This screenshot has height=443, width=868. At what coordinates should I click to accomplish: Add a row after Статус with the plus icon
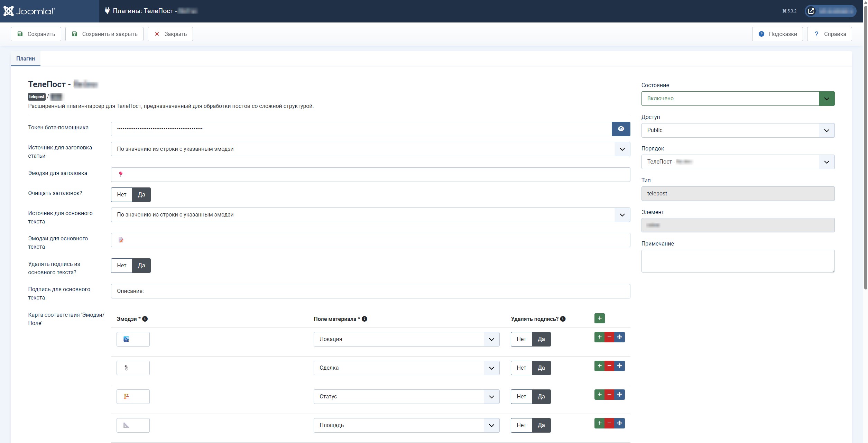[x=599, y=395]
